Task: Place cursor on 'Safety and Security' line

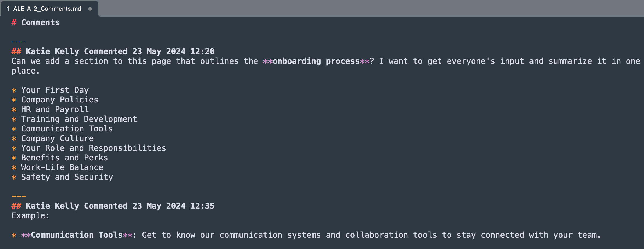Action: [67, 177]
